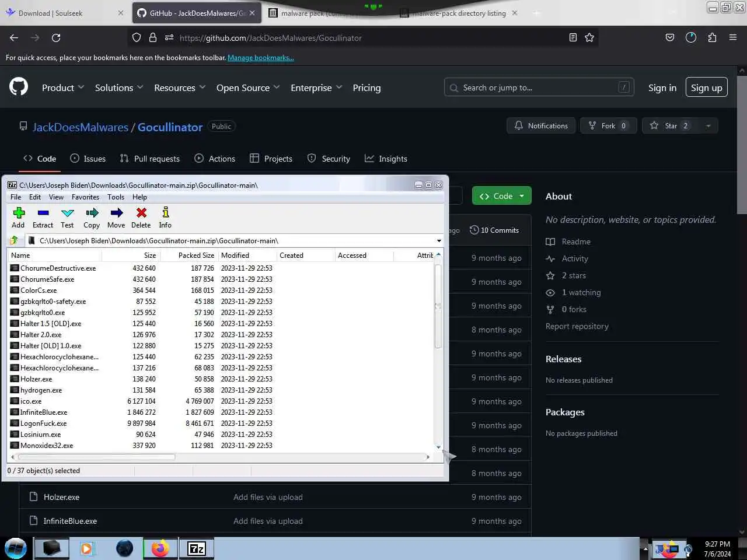The width and height of the screenshot is (747, 560).
Task: Open the 10 Commits link
Action: tap(494, 230)
